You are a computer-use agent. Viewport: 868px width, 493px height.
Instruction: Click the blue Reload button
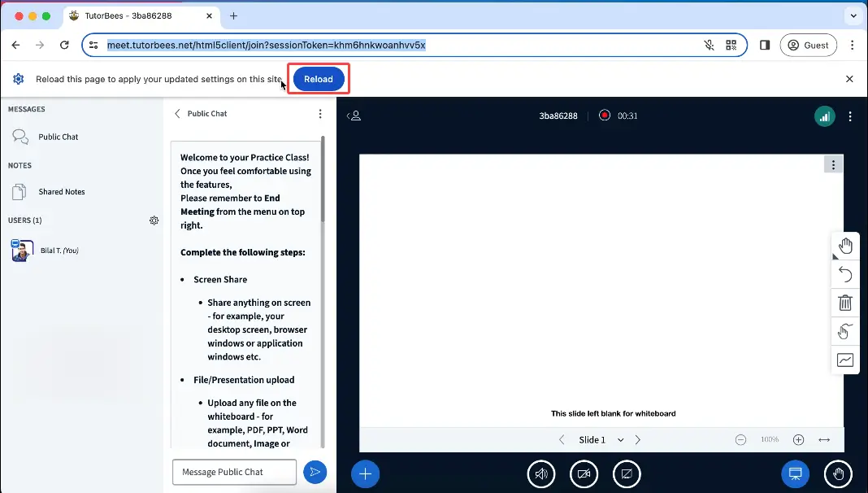coord(319,79)
